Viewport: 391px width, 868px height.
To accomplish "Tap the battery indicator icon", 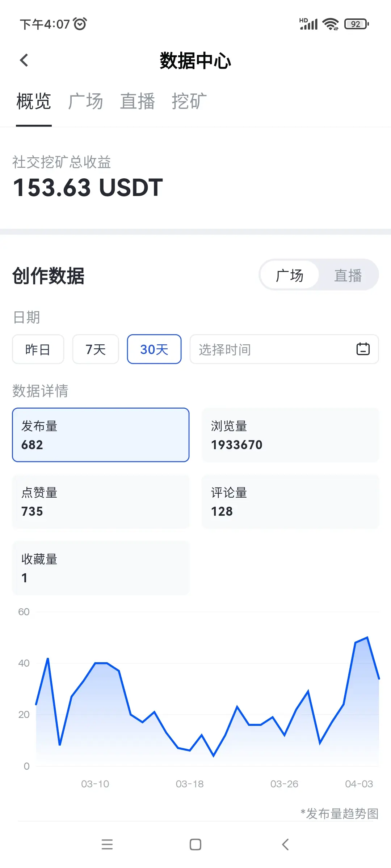I will point(356,24).
